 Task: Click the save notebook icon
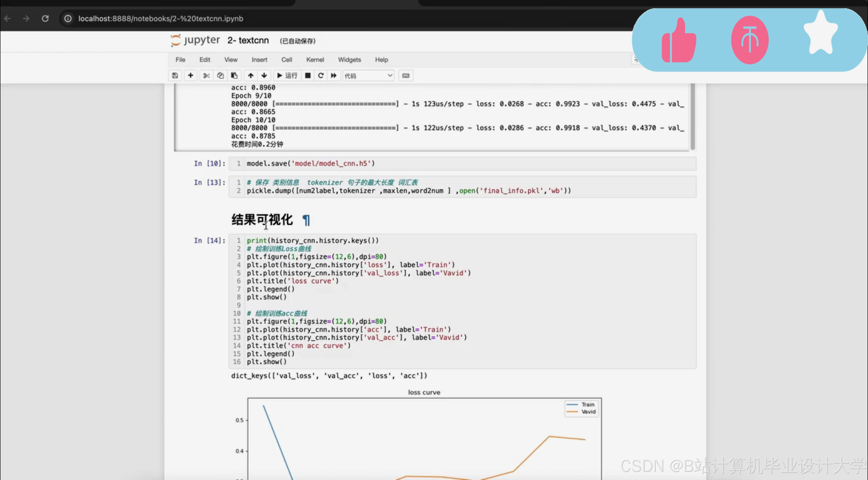(175, 76)
